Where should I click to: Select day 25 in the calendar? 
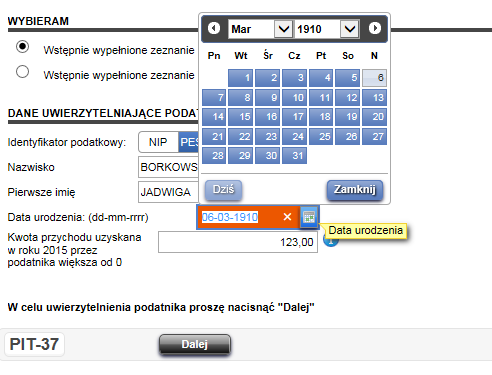[x=321, y=137]
